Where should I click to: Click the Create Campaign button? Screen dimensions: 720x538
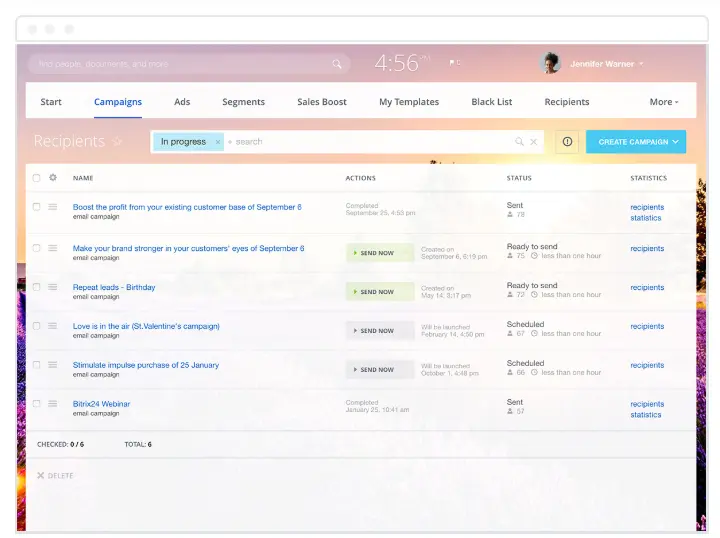pyautogui.click(x=636, y=142)
